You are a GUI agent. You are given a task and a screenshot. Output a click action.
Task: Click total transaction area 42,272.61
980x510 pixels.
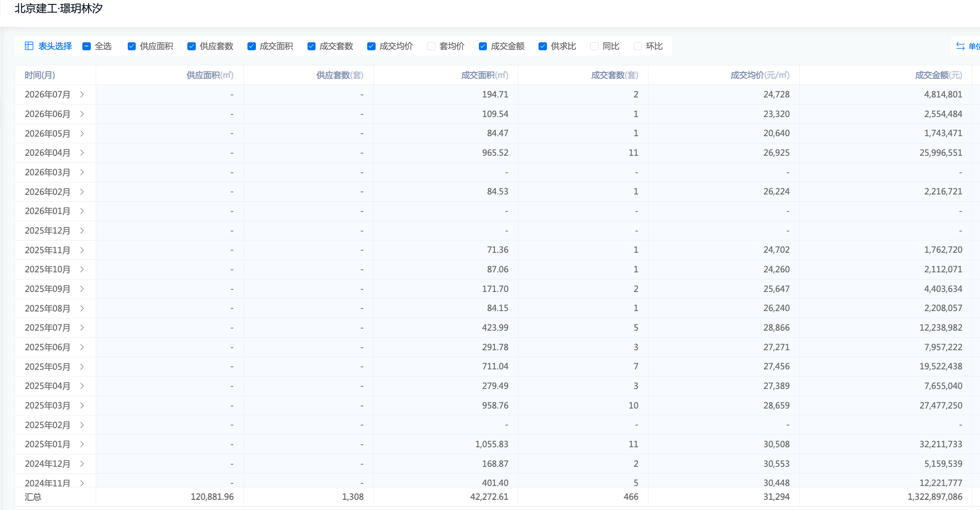[x=489, y=497]
